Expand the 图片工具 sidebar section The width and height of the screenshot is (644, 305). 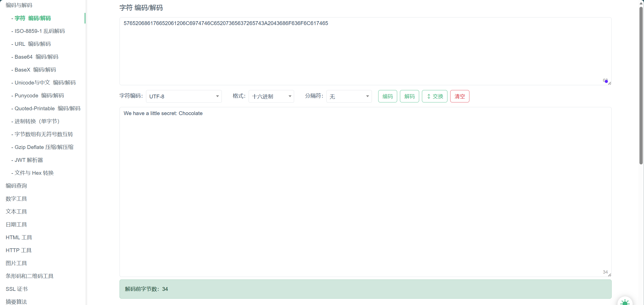16,263
